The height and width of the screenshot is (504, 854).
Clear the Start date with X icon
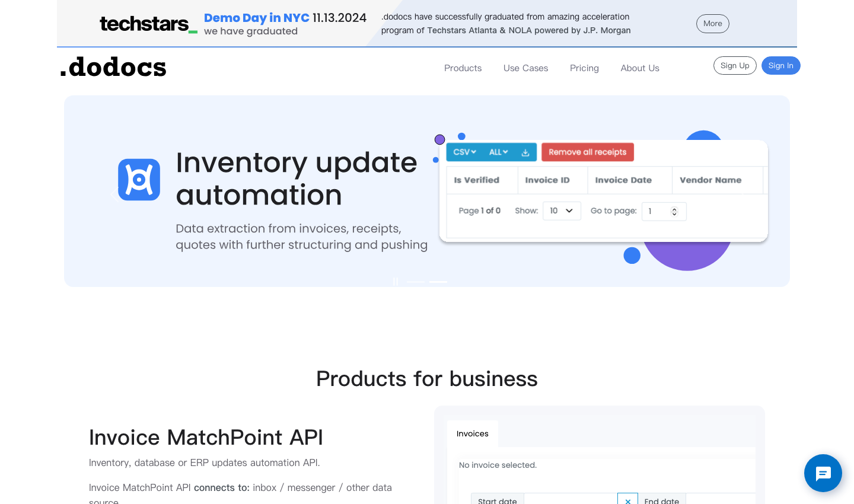pos(627,500)
